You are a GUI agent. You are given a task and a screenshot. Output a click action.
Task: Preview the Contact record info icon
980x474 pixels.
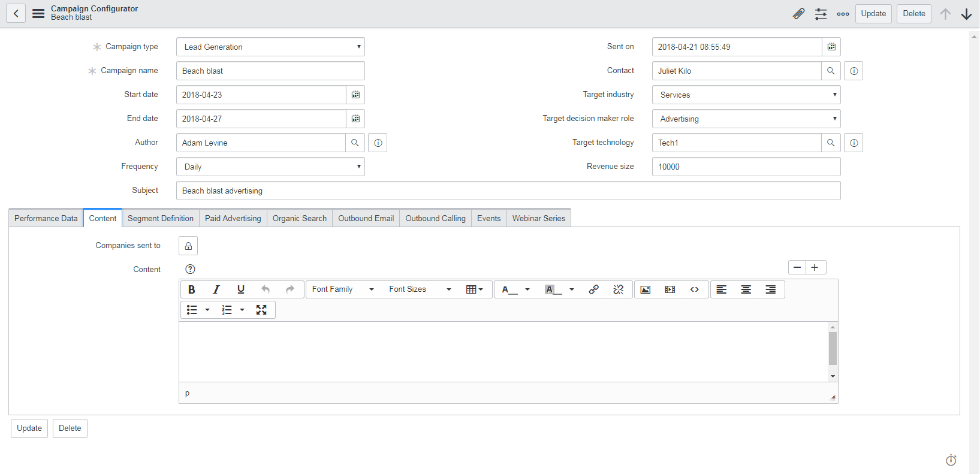(854, 71)
